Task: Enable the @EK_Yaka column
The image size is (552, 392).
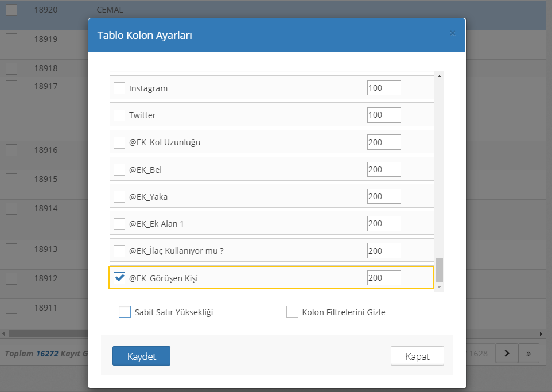Action: coord(119,197)
